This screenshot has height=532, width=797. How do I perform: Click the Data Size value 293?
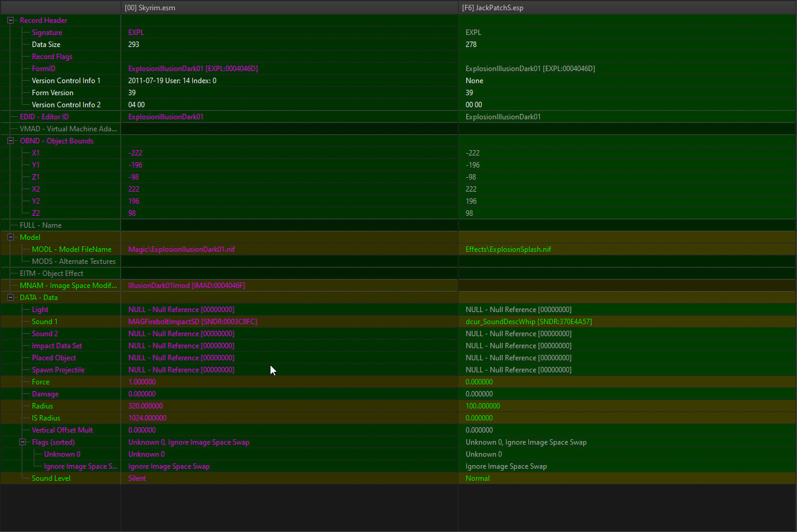tap(134, 45)
